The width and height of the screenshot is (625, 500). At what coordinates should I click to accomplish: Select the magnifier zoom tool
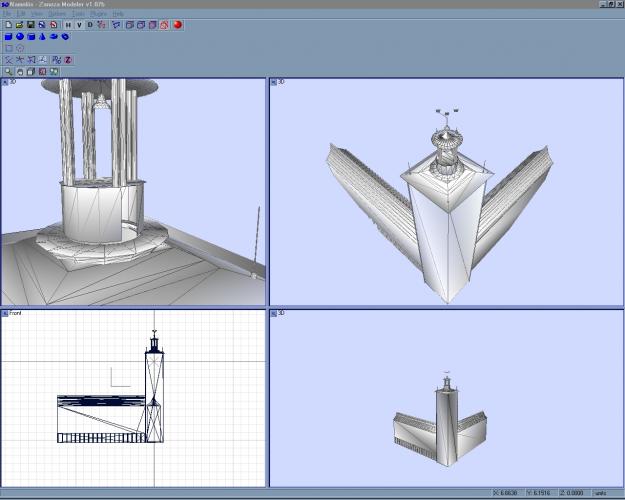coord(8,72)
